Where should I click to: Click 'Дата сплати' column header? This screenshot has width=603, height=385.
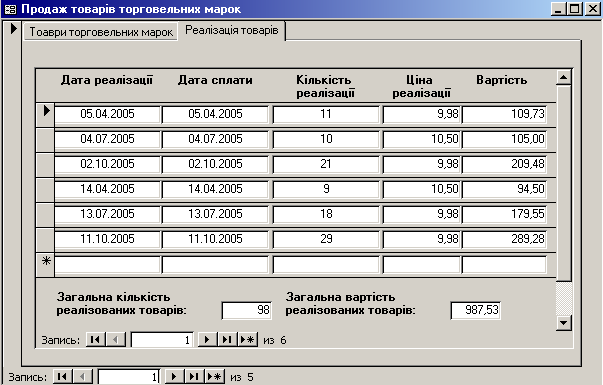click(x=215, y=80)
